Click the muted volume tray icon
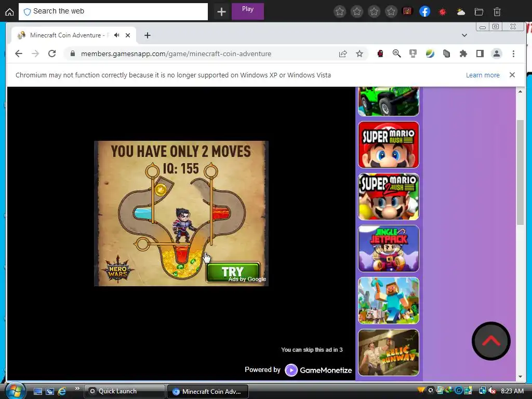 click(x=492, y=391)
